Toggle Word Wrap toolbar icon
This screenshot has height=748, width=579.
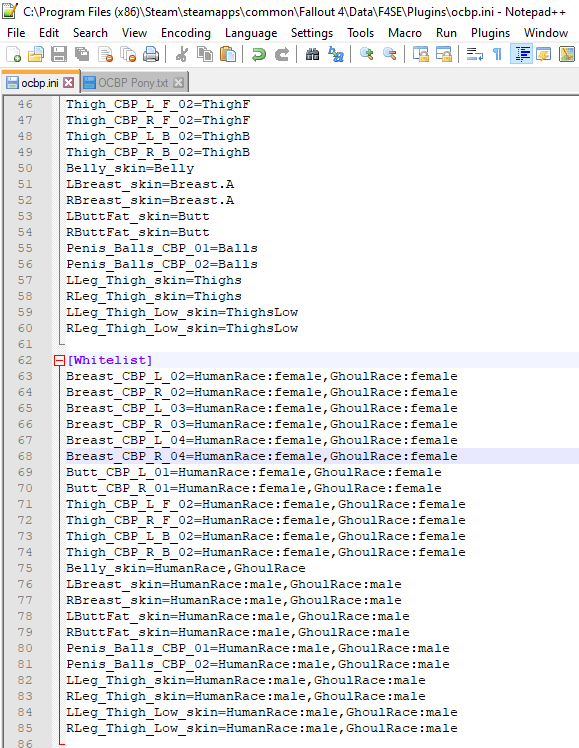point(474,54)
